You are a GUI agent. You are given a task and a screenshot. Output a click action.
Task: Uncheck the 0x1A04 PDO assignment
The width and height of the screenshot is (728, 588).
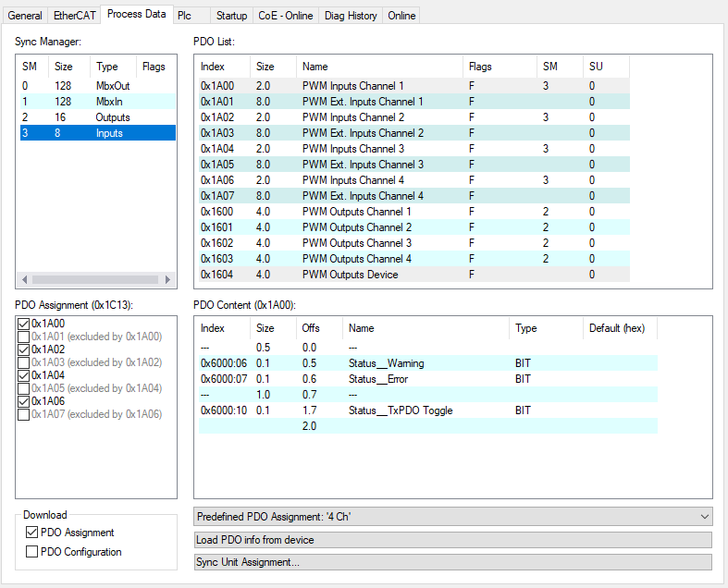coord(24,375)
